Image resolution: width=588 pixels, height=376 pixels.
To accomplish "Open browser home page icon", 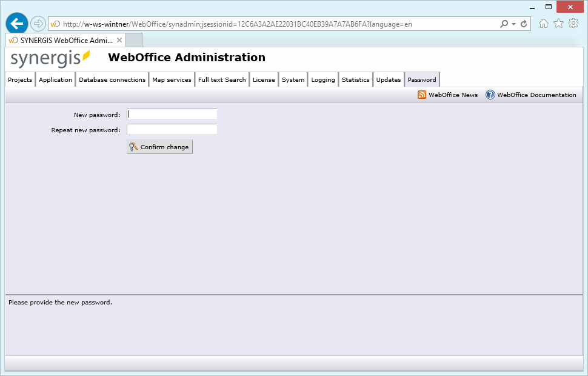I will (544, 24).
